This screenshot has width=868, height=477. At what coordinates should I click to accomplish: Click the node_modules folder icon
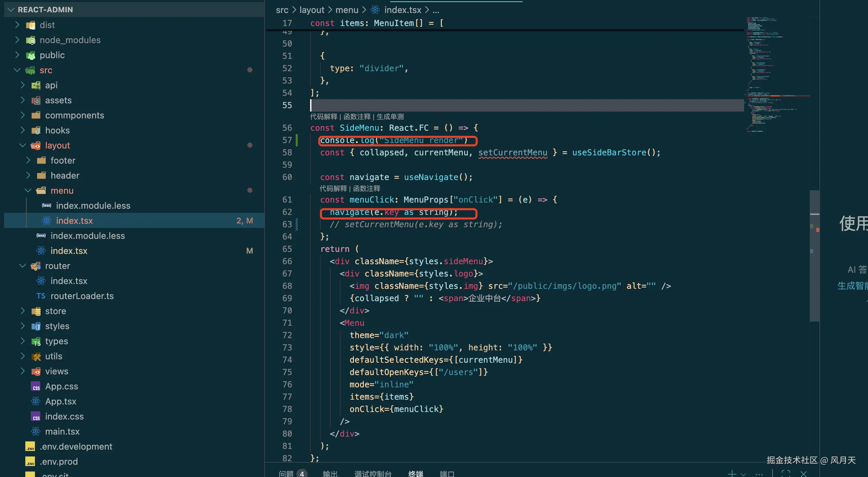[x=31, y=40]
